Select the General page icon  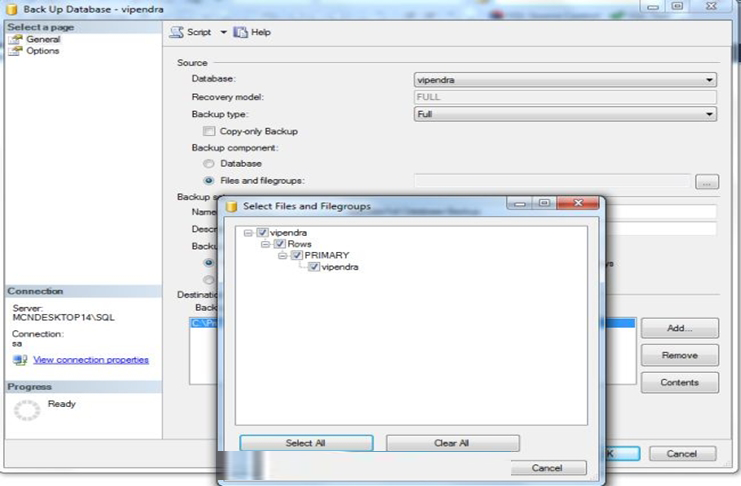point(15,39)
